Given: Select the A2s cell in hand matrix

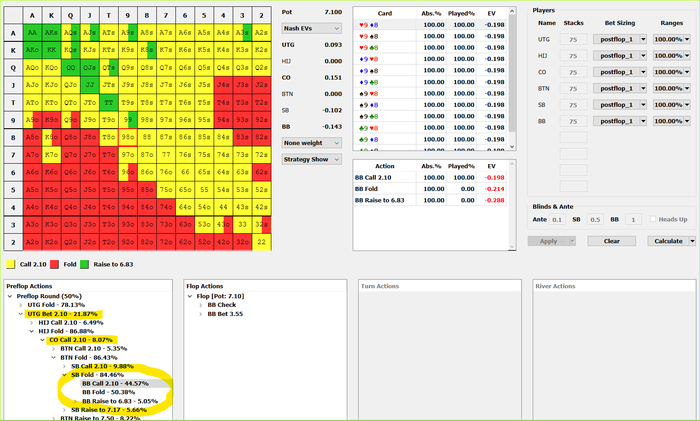Looking at the screenshot, I should coord(261,33).
